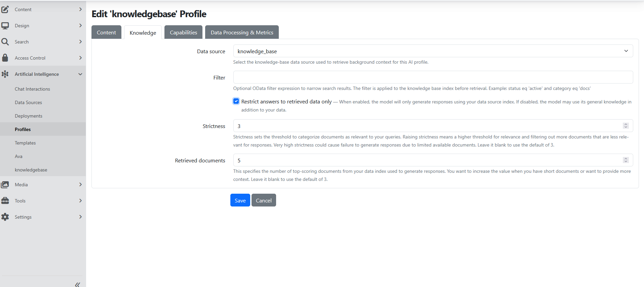The width and height of the screenshot is (644, 287).
Task: Click the Strictness spinner arrows
Action: (626, 126)
